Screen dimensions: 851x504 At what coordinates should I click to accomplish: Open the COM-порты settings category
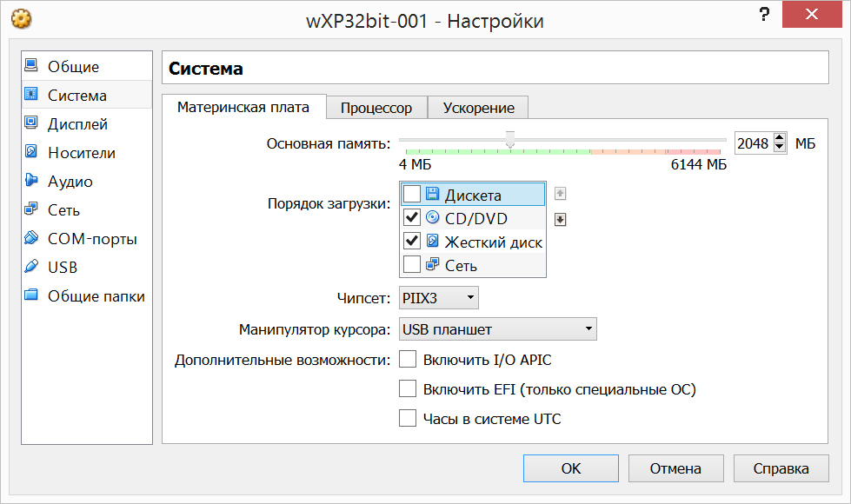87,239
